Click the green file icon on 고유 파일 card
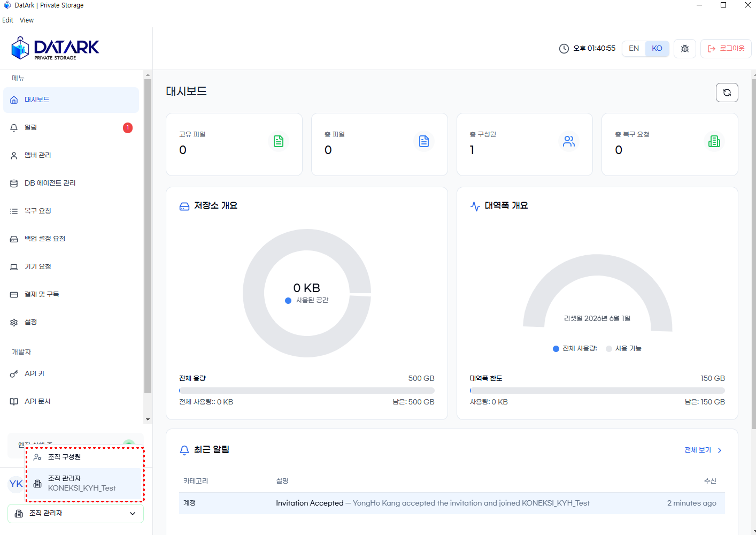The height and width of the screenshot is (535, 756). coord(279,141)
